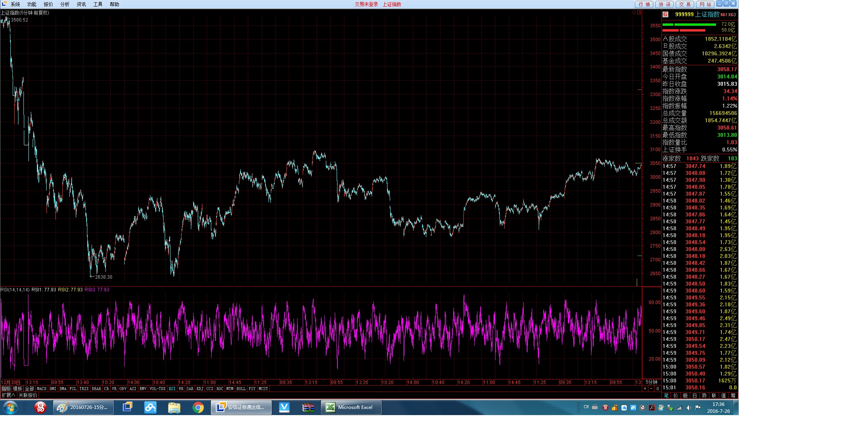Select the 全部 indicator tab
868x437 pixels.
pos(30,389)
